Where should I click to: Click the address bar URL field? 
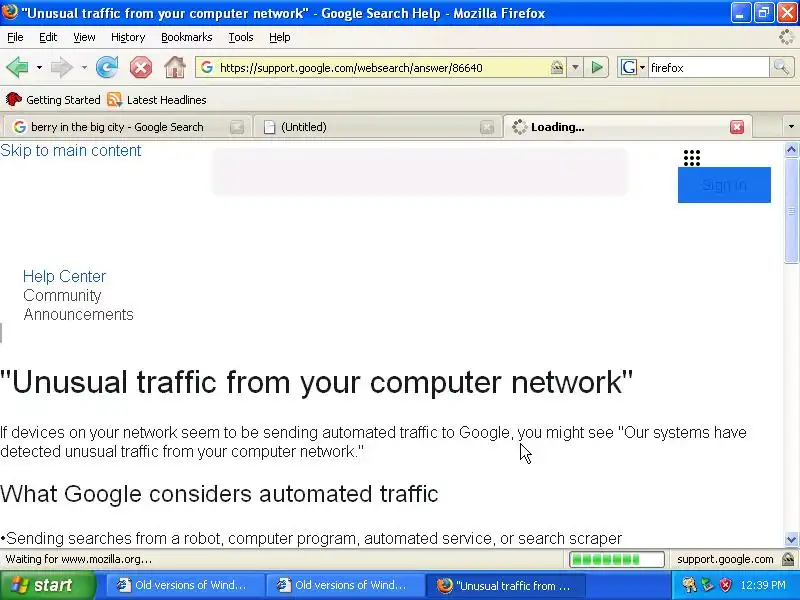[383, 68]
